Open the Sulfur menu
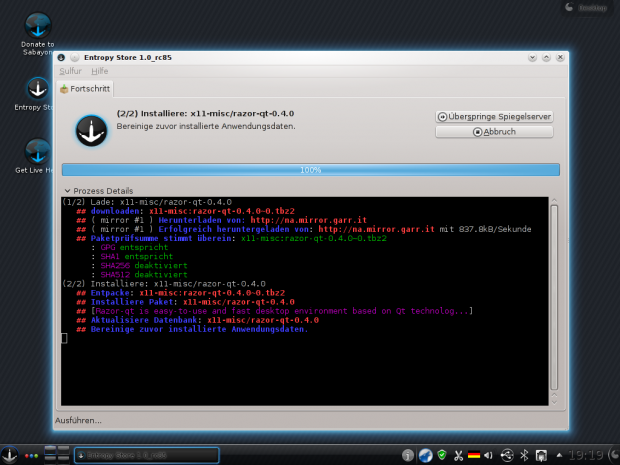 click(x=70, y=71)
